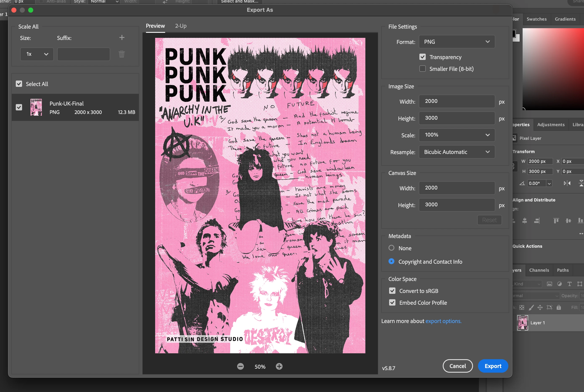The image size is (584, 392).
Task: Open the 1x size dropdown
Action: pyautogui.click(x=37, y=54)
